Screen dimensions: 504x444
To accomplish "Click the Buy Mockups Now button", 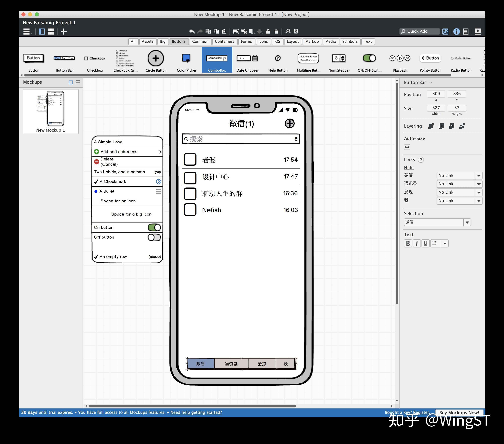I will coord(459,412).
